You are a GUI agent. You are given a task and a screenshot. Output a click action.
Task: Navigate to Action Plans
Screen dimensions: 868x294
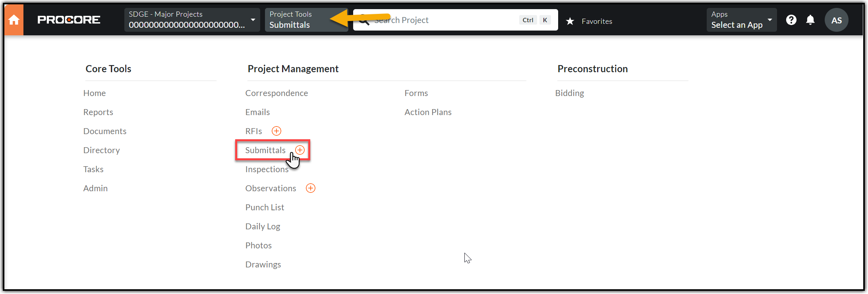(428, 112)
